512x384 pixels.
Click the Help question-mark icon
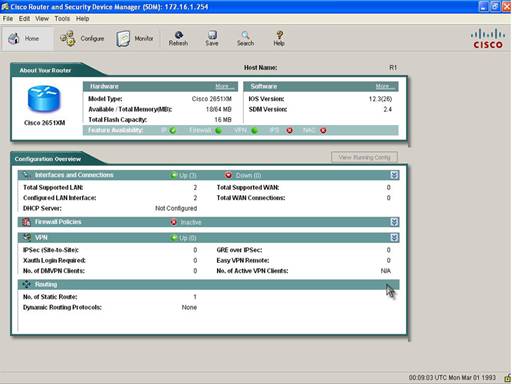tap(279, 35)
